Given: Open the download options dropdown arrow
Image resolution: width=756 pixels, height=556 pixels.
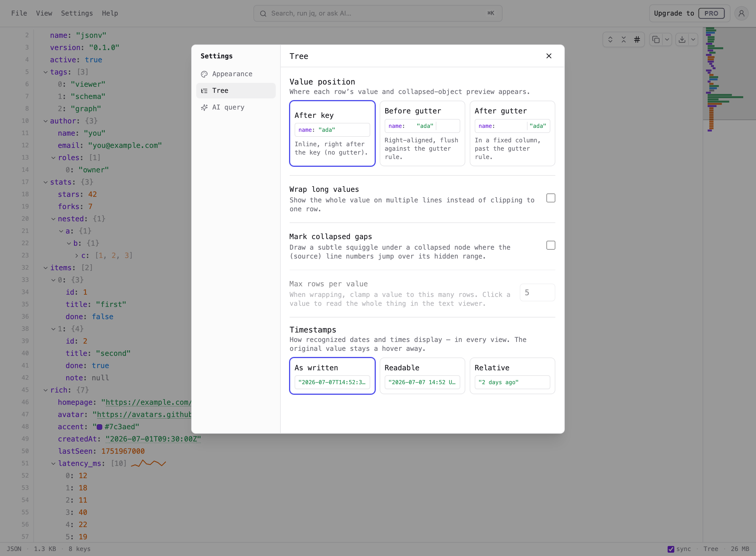Looking at the screenshot, I should point(693,40).
